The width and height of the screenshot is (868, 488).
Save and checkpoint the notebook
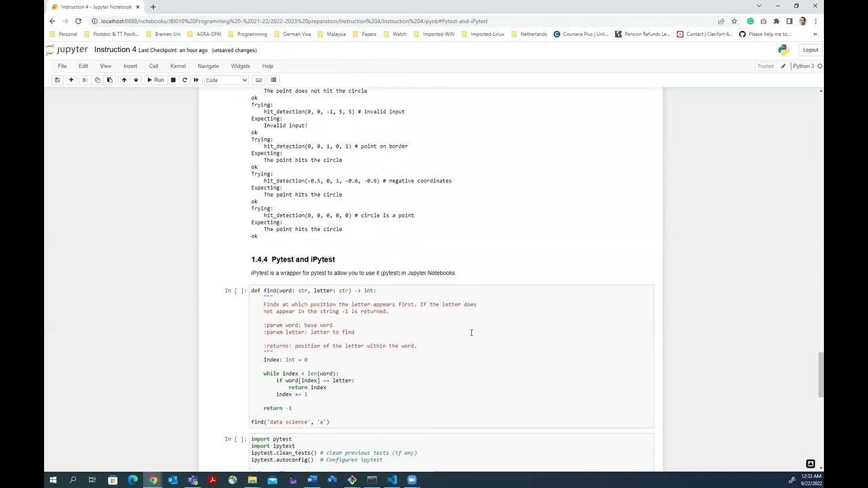point(57,80)
